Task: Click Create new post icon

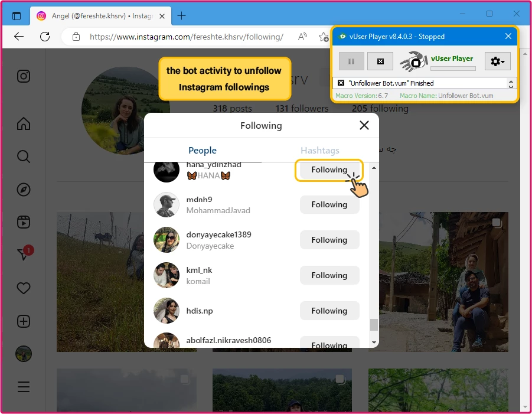Action: tap(24, 321)
